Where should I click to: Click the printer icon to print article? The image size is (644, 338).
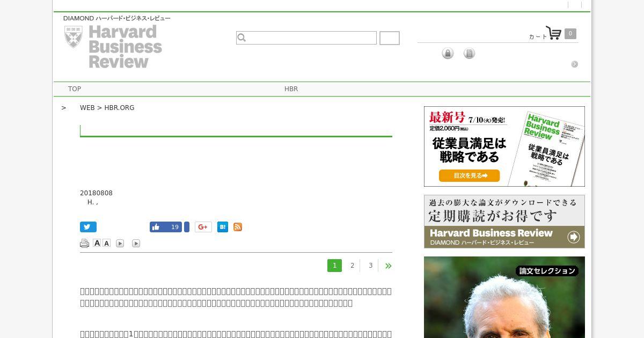click(x=84, y=244)
